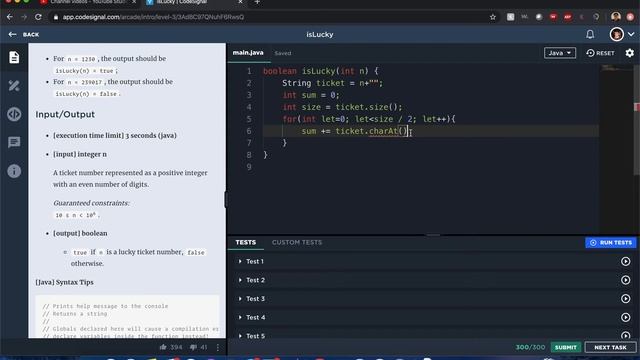Open the task more options menu

tap(218, 347)
